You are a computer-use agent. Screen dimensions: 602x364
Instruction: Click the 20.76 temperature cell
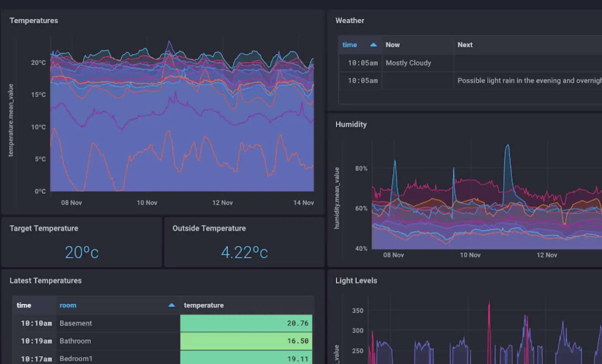pyautogui.click(x=246, y=323)
